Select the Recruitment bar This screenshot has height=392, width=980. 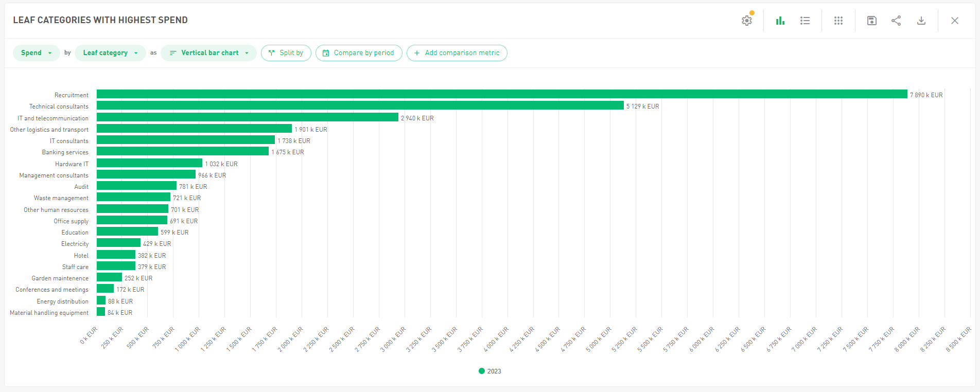[x=501, y=94]
